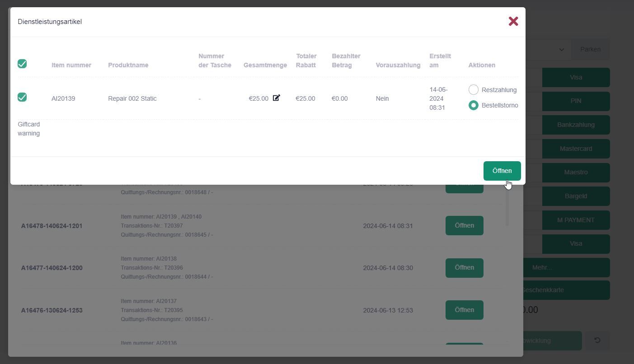
Task: Select the Restzahlung radio option
Action: (473, 89)
